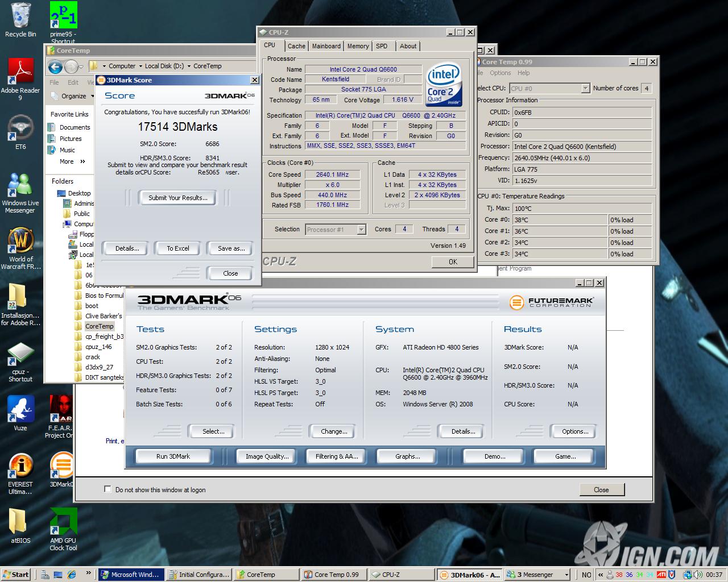The width and height of the screenshot is (728, 582).
Task: Switch to the CPU-Z taskbar button
Action: [x=401, y=575]
